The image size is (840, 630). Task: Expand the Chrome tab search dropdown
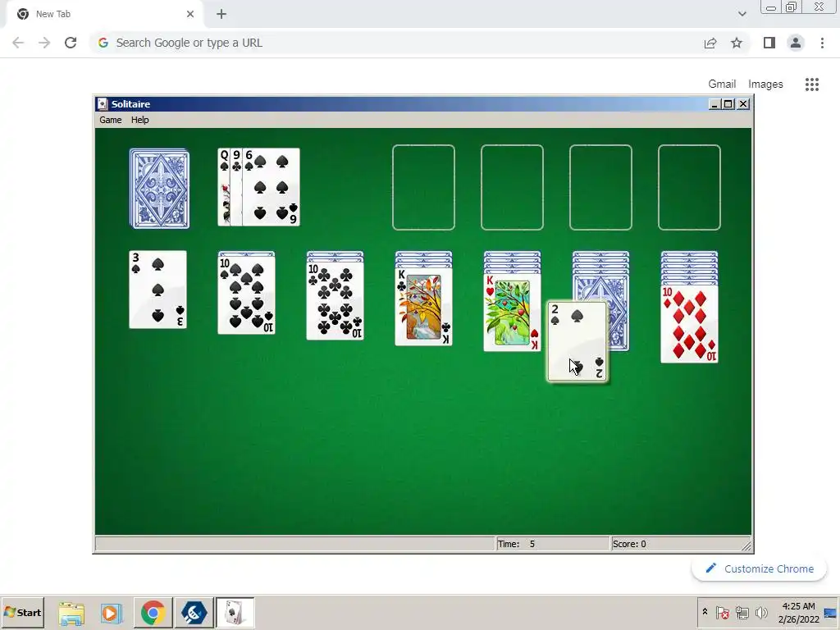click(x=742, y=14)
